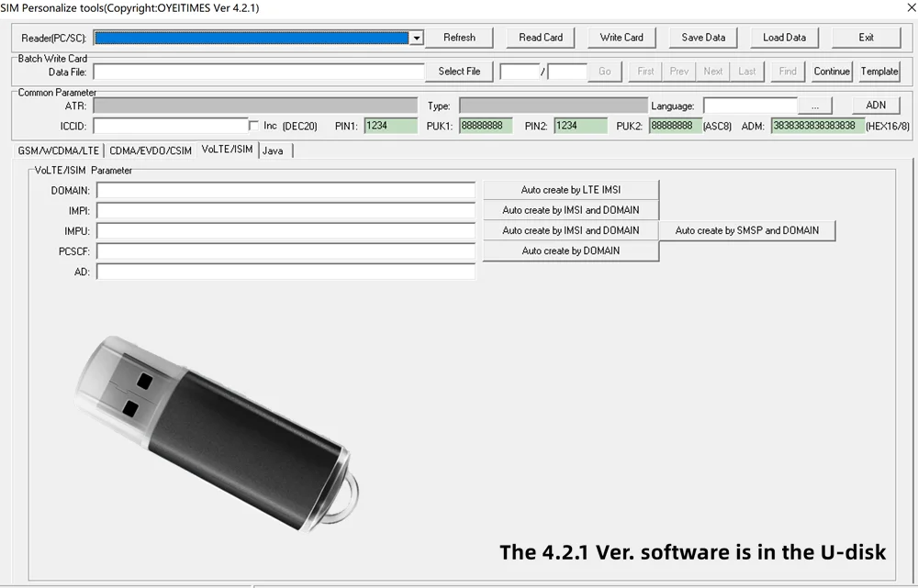Click Auto create by LTE IMSI
918x588 pixels.
coord(571,190)
